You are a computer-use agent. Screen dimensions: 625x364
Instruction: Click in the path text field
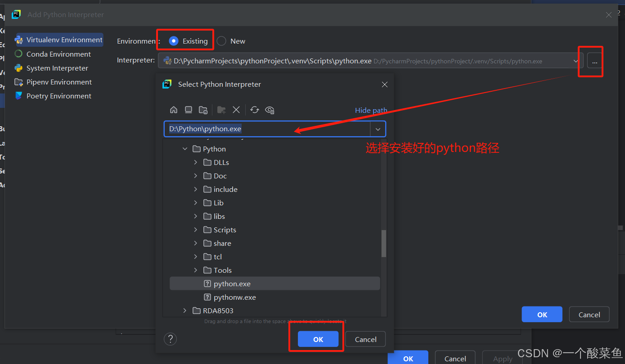pos(267,129)
